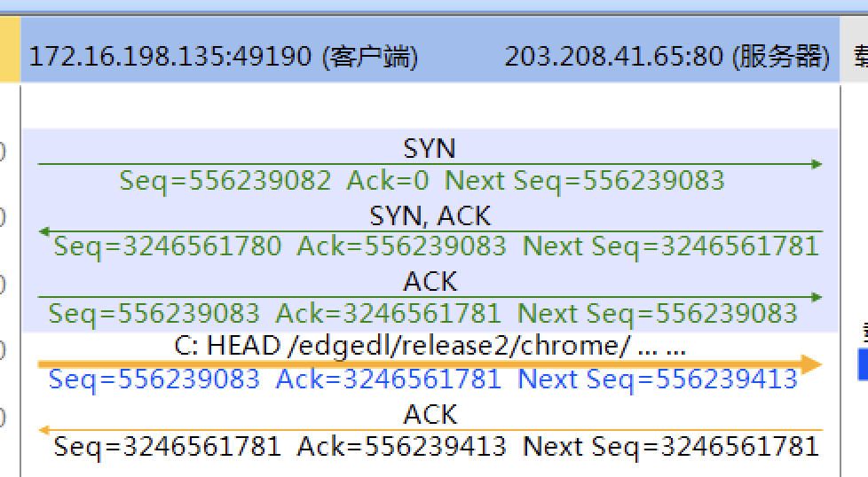Click the green ACK label of handshake

click(430, 282)
